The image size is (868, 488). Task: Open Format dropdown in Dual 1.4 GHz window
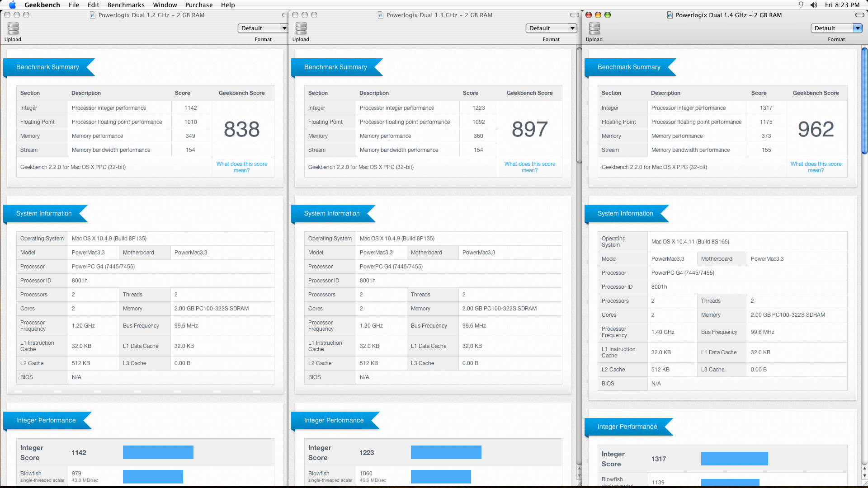point(836,28)
